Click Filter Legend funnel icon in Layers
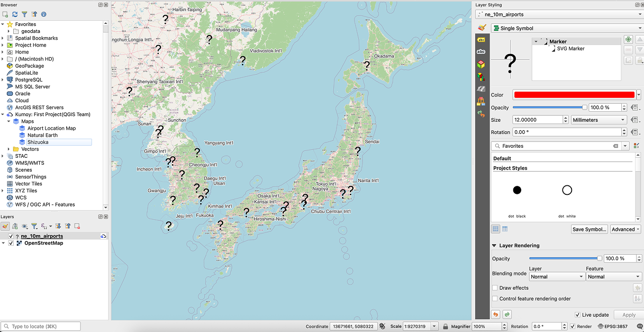 coord(34,226)
